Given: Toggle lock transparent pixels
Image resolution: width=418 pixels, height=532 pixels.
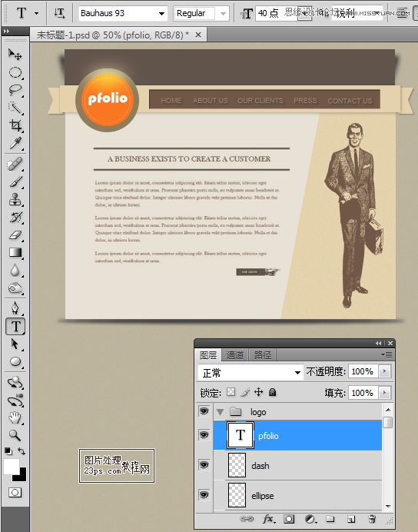Looking at the screenshot, I should (231, 392).
